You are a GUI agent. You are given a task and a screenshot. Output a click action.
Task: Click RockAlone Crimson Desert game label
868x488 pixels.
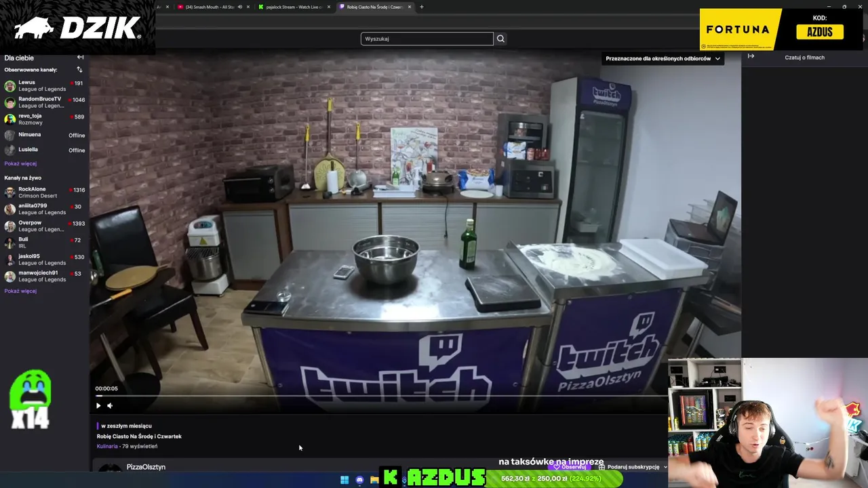pos(38,196)
